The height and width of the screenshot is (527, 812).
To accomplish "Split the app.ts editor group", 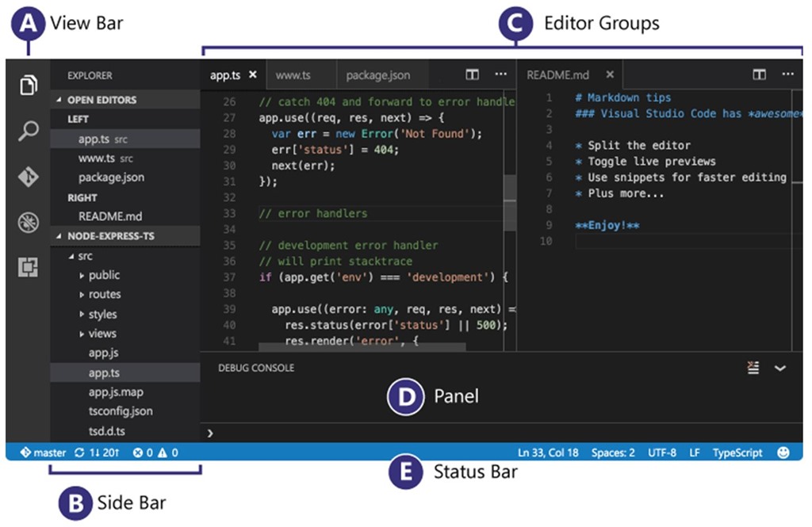I will click(x=472, y=74).
